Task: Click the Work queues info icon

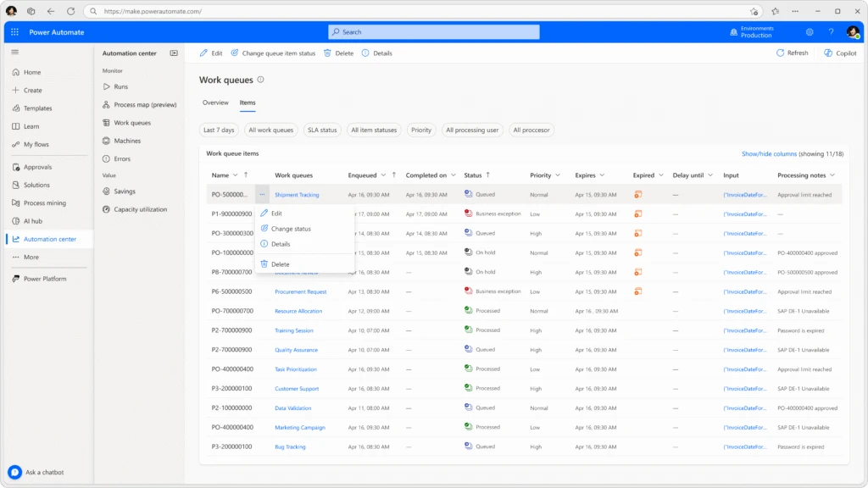Action: click(261, 80)
